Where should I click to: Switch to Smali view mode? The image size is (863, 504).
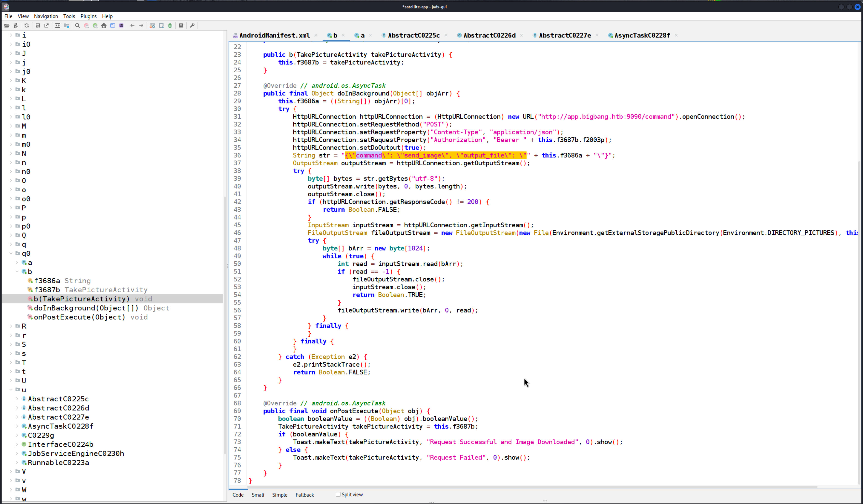pos(258,495)
